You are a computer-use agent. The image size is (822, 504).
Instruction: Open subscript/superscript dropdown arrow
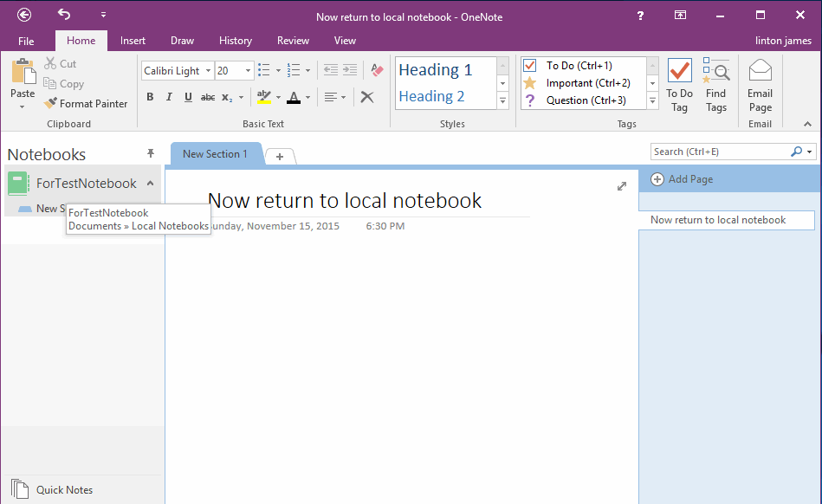(241, 98)
